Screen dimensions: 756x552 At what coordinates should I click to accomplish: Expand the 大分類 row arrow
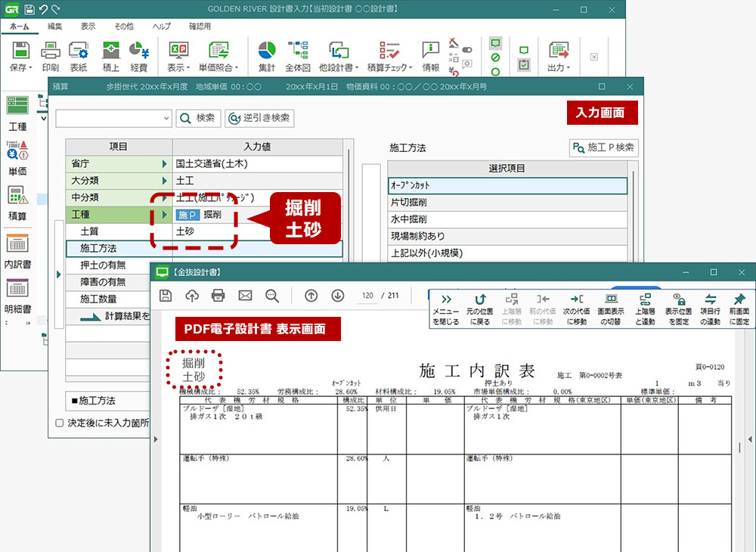pos(164,181)
